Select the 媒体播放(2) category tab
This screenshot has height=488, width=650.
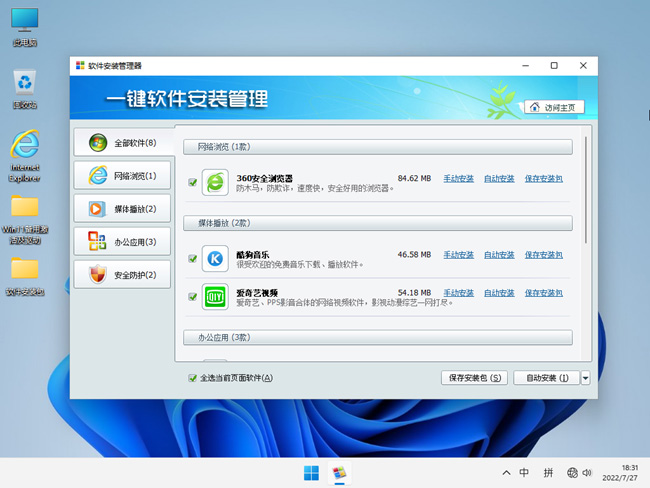[x=122, y=209]
